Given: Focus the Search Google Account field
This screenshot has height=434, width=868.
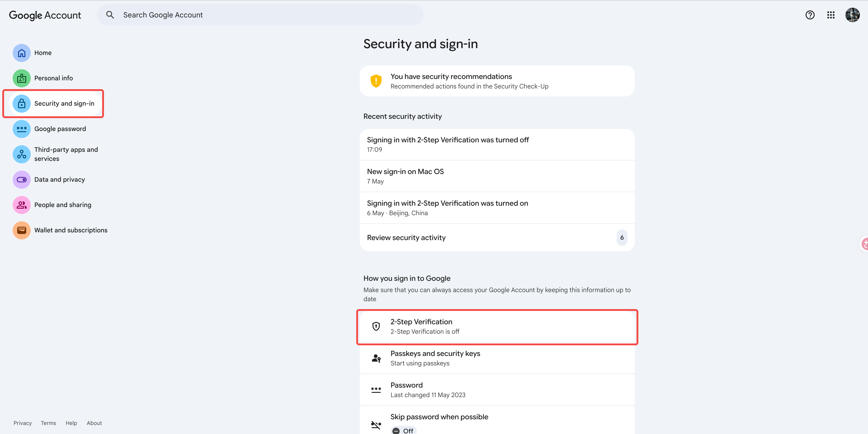Looking at the screenshot, I should point(260,15).
